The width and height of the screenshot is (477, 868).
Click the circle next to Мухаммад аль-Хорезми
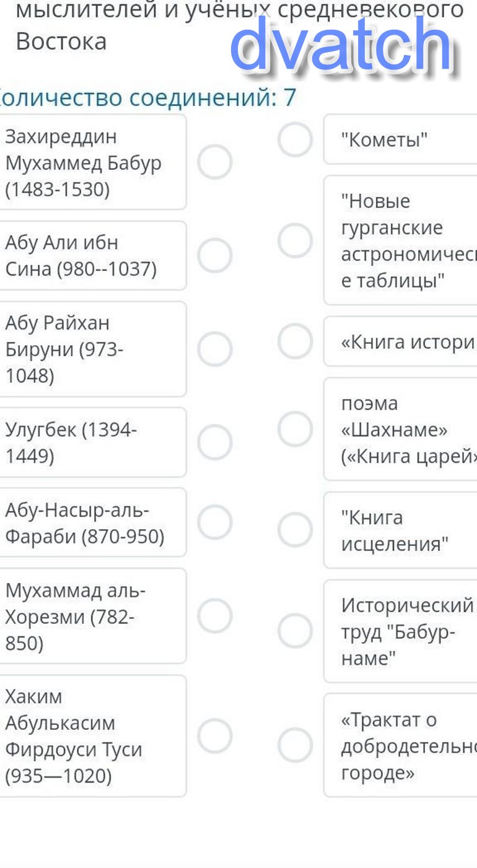[214, 616]
